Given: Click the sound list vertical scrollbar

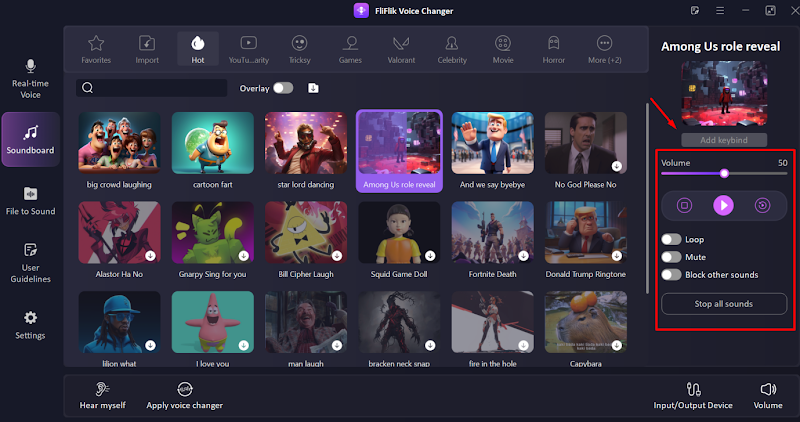Looking at the screenshot, I should click(x=647, y=198).
